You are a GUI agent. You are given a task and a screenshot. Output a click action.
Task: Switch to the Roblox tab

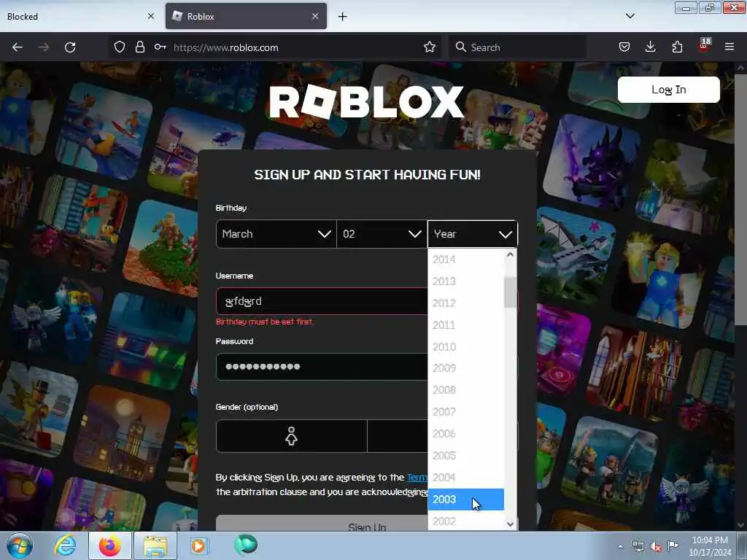[x=246, y=16]
